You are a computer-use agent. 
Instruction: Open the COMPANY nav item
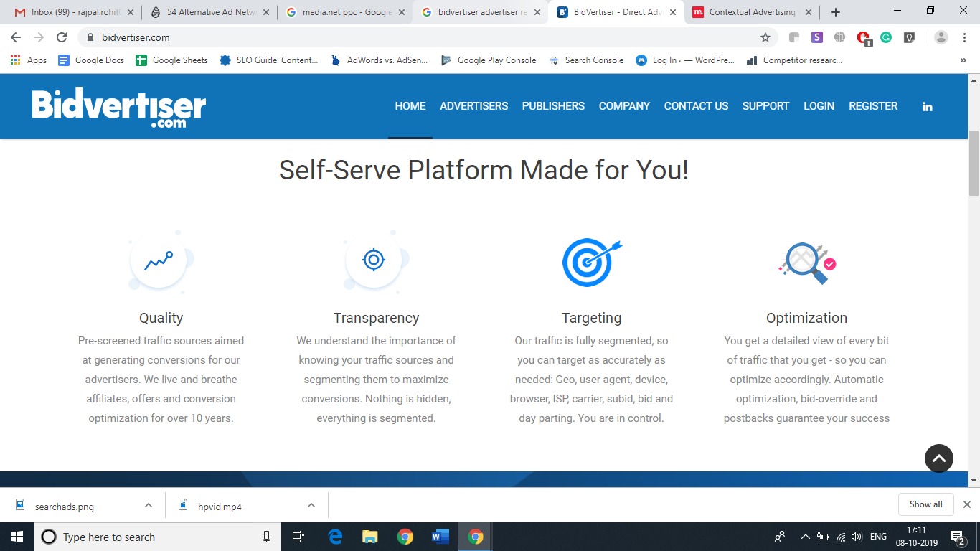[624, 106]
